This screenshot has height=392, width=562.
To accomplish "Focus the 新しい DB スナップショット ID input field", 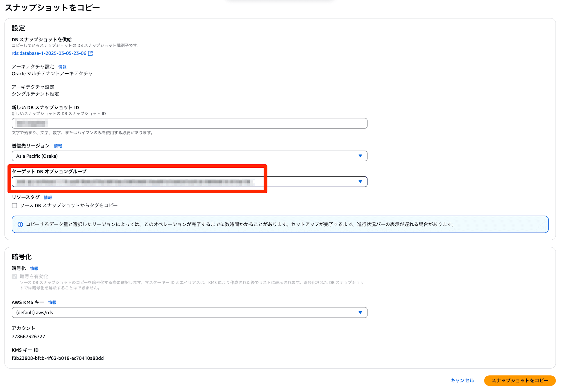I will [x=189, y=123].
